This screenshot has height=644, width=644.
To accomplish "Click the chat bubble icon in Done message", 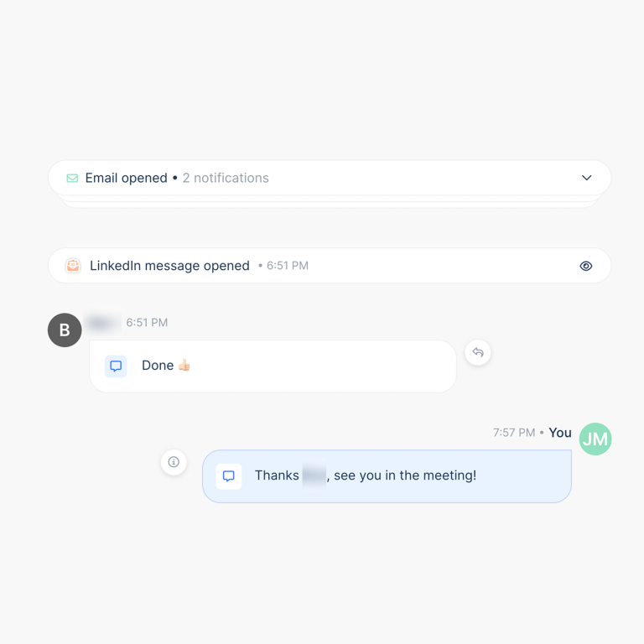I will (x=116, y=366).
